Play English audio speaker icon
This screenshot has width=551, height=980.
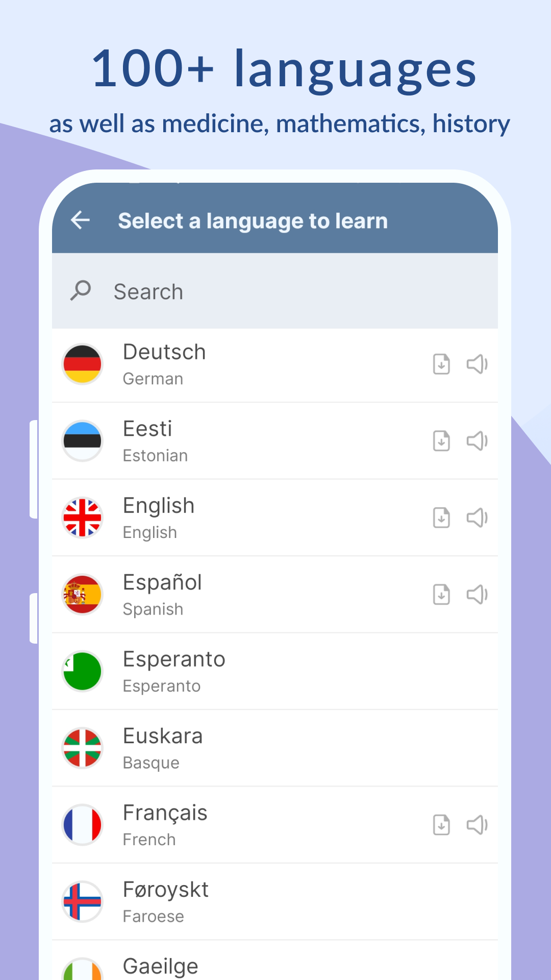pyautogui.click(x=477, y=518)
